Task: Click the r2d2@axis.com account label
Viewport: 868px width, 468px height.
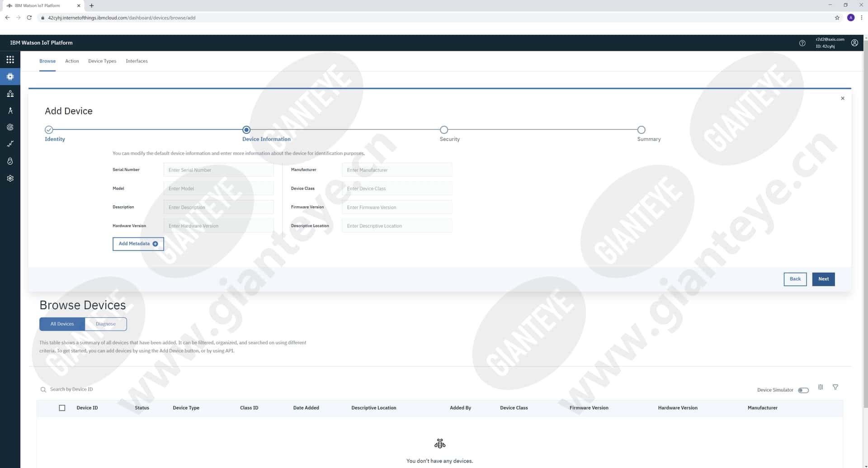Action: pyautogui.click(x=830, y=39)
